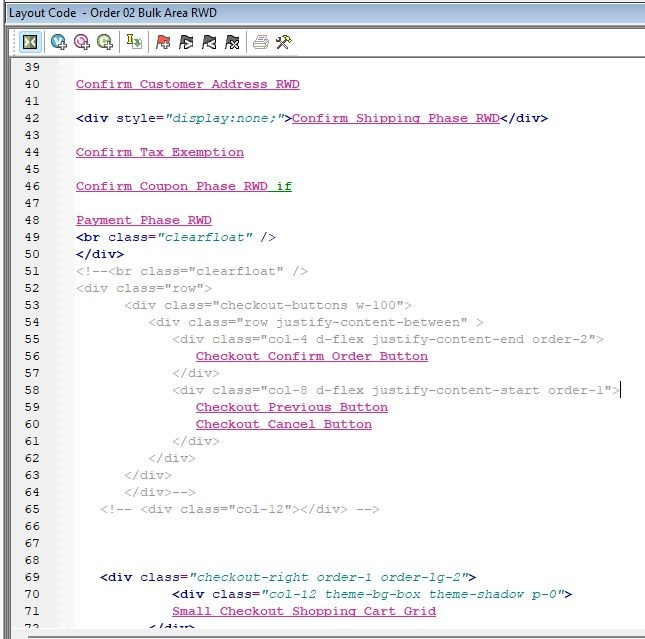
Task: Open Confirm Coupon Phase RWD if link
Action: click(183, 187)
